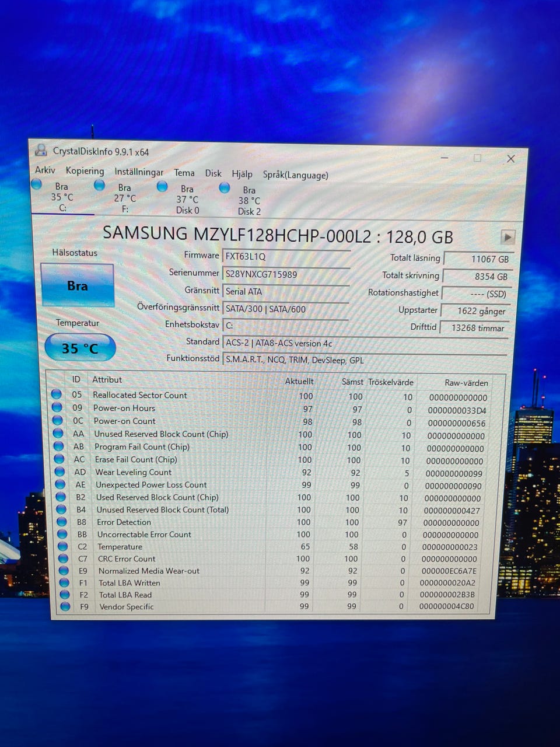Image resolution: width=560 pixels, height=747 pixels.
Task: Click the Totalt skrivning value 8354 GB
Action: (477, 276)
